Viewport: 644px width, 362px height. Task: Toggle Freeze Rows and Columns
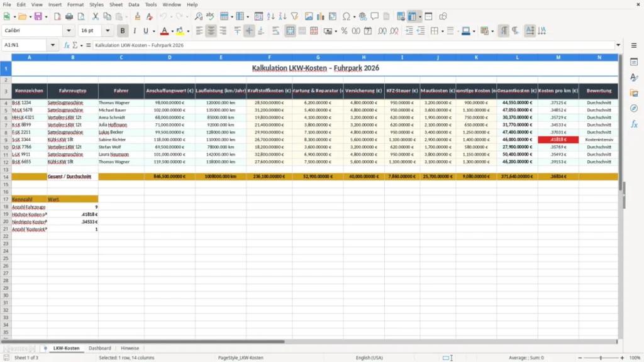[412, 16]
